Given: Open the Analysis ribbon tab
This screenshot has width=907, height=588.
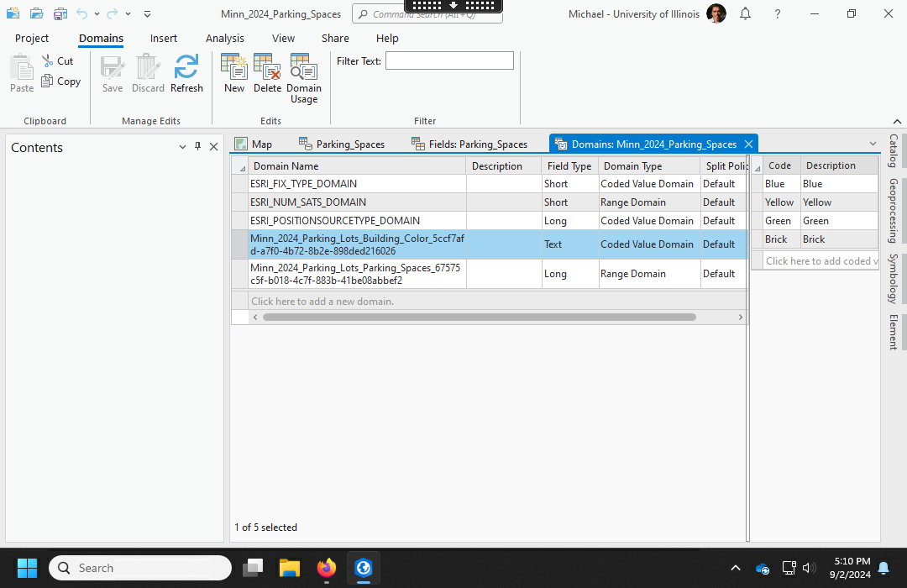Looking at the screenshot, I should [x=224, y=38].
